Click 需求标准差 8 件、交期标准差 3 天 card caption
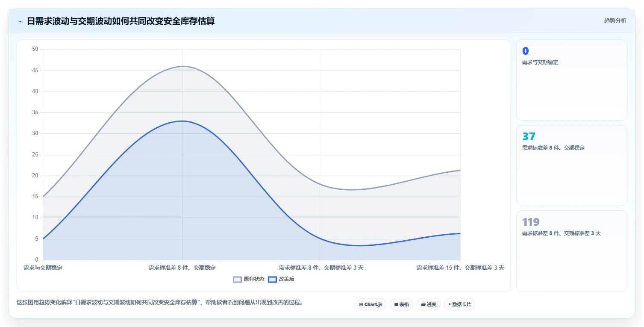The image size is (644, 327). click(562, 233)
